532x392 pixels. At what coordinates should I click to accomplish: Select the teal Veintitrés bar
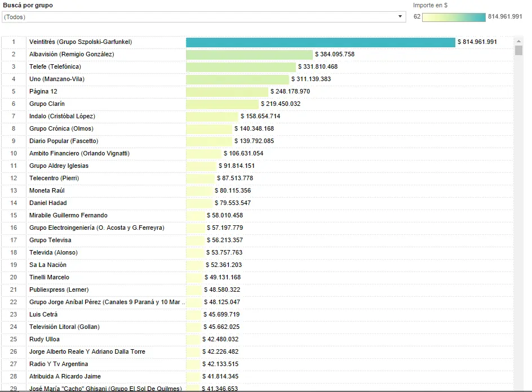(x=320, y=42)
